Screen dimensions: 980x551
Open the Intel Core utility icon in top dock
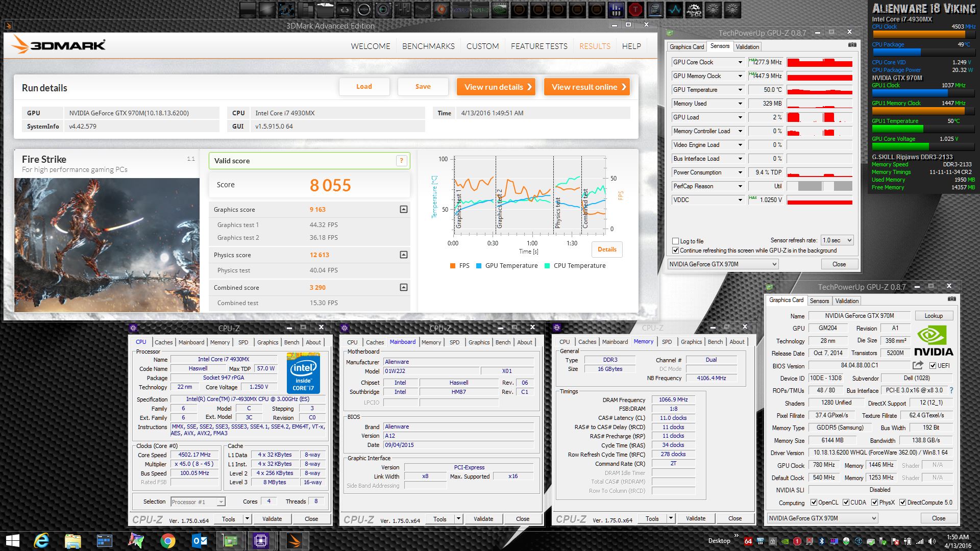655,9
